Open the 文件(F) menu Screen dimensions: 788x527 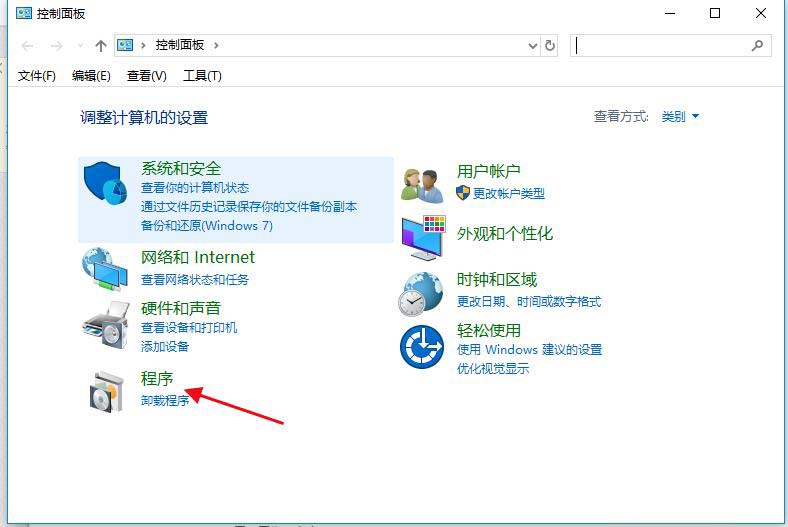[x=36, y=76]
